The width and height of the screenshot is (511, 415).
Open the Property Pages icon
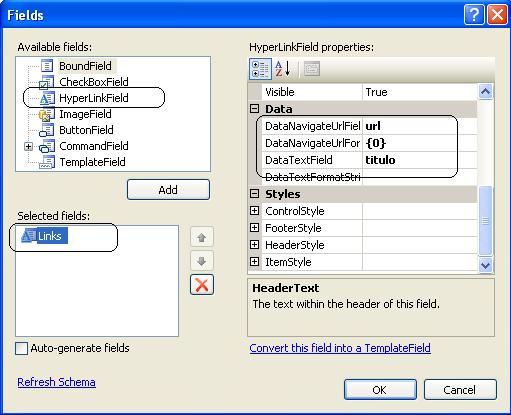pos(312,69)
